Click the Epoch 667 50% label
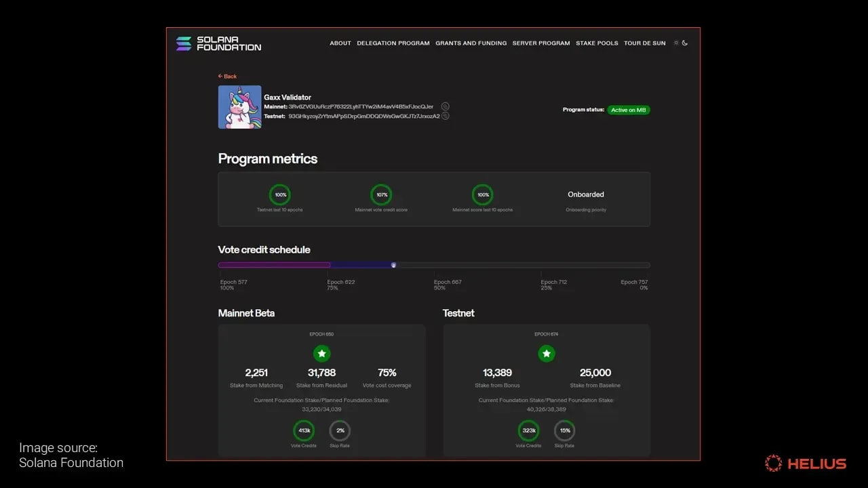This screenshot has width=868, height=488. click(x=448, y=285)
